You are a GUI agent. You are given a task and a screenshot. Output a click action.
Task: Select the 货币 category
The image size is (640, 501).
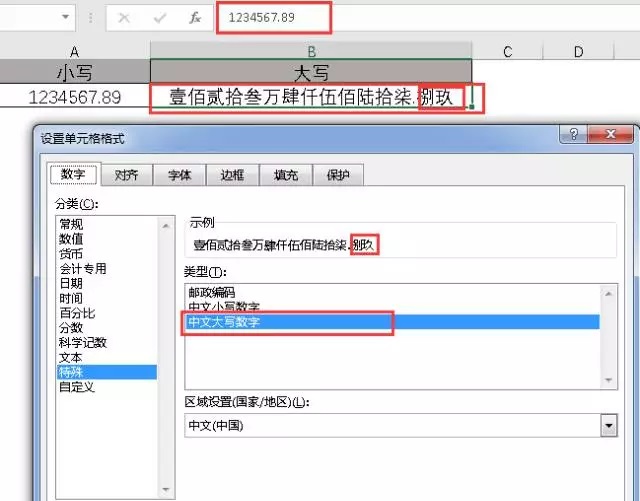(x=71, y=254)
